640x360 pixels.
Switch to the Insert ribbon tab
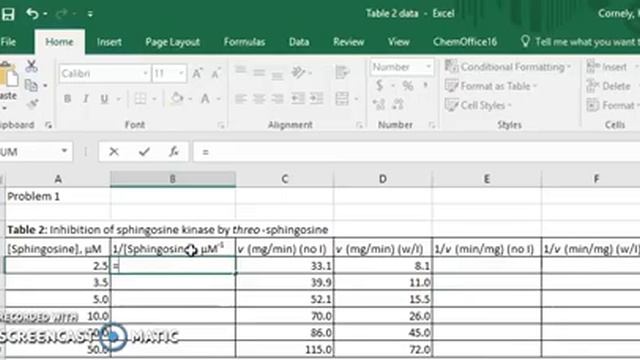[109, 42]
